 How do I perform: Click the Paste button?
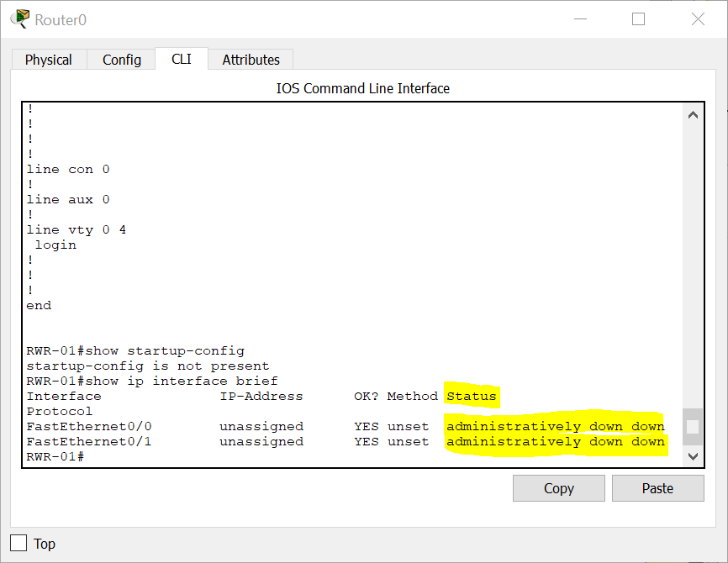tap(657, 488)
